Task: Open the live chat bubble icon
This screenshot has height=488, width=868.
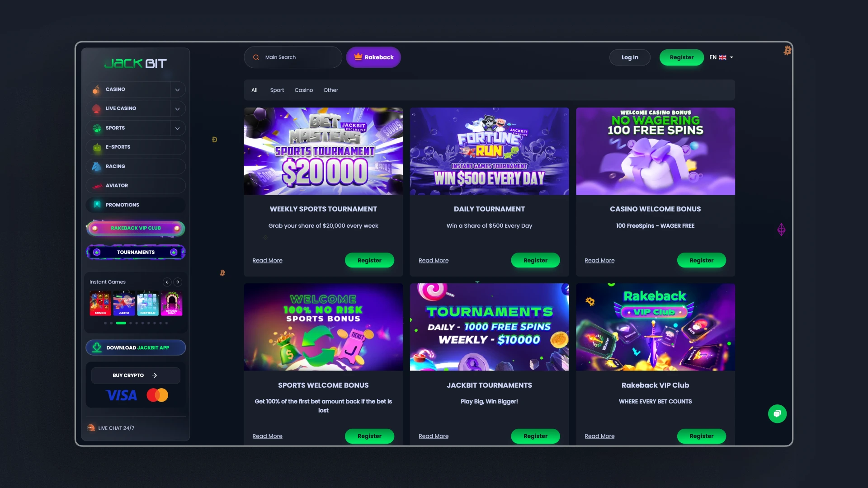Action: [777, 413]
